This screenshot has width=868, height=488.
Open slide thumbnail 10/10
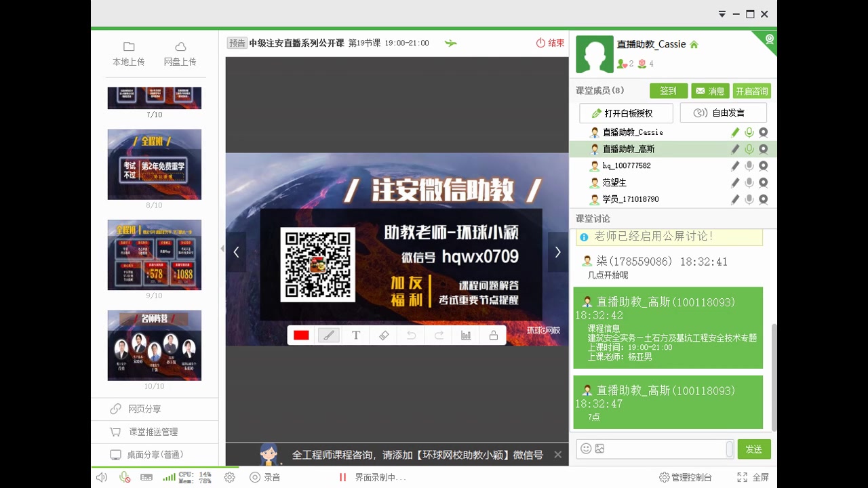point(154,346)
